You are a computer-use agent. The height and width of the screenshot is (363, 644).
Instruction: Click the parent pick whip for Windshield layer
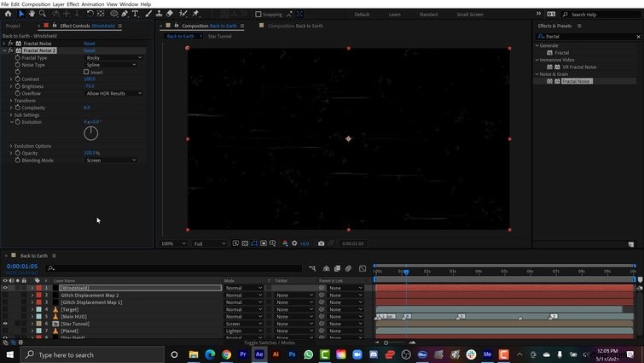click(322, 288)
